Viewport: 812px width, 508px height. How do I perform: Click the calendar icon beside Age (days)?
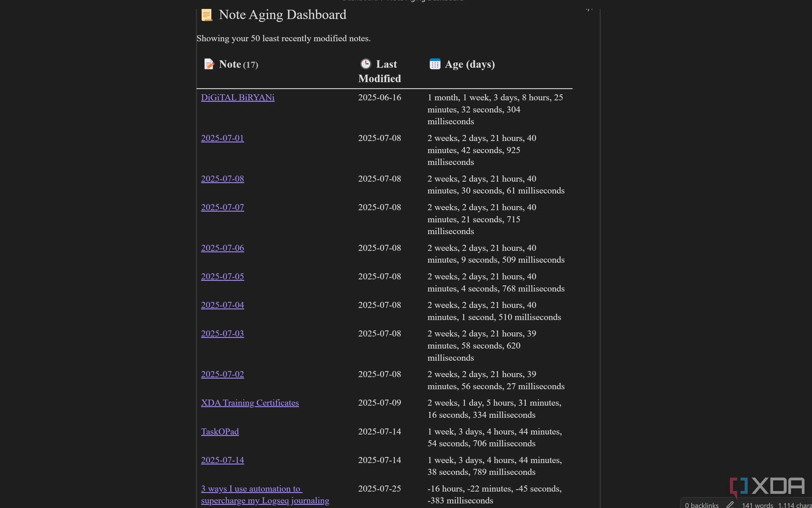click(x=435, y=64)
